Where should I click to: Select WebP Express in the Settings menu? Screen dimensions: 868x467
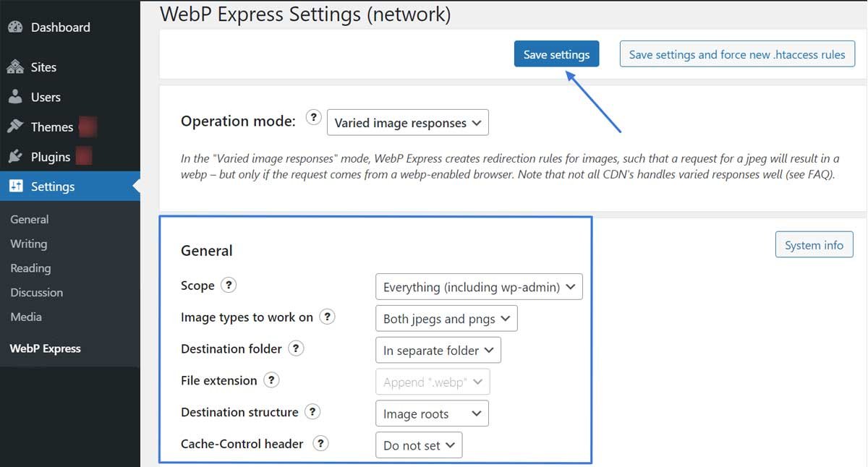pyautogui.click(x=44, y=348)
